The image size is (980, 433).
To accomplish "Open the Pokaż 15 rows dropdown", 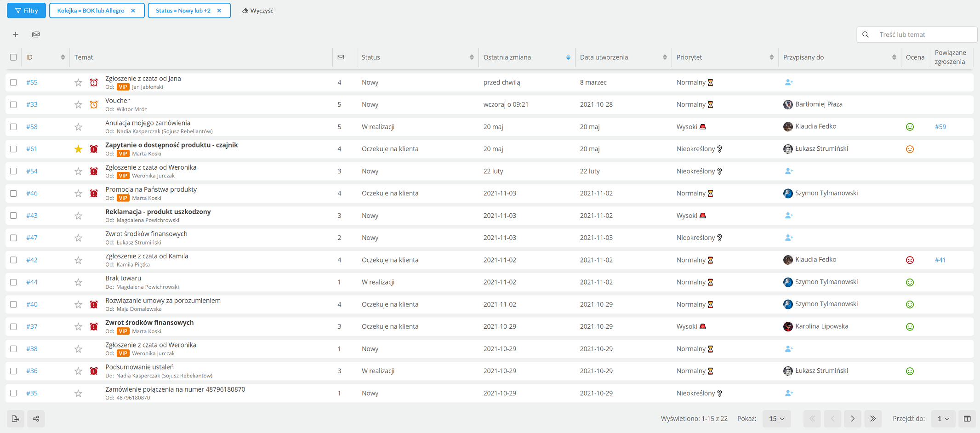I will pos(776,419).
